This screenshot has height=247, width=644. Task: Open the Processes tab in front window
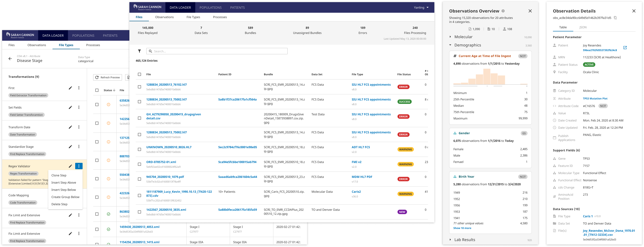coord(220,17)
